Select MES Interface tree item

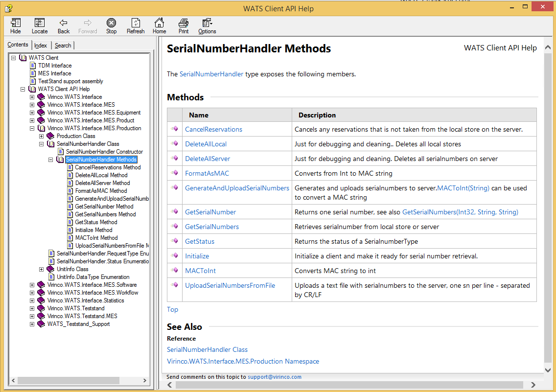(x=54, y=73)
